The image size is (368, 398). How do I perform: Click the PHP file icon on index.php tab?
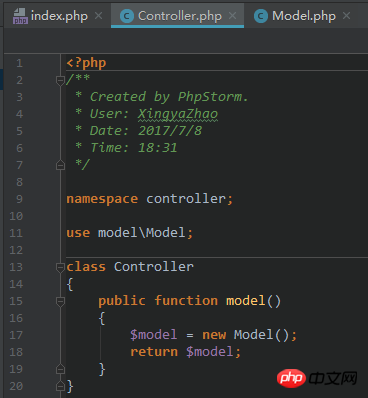pyautogui.click(x=20, y=16)
